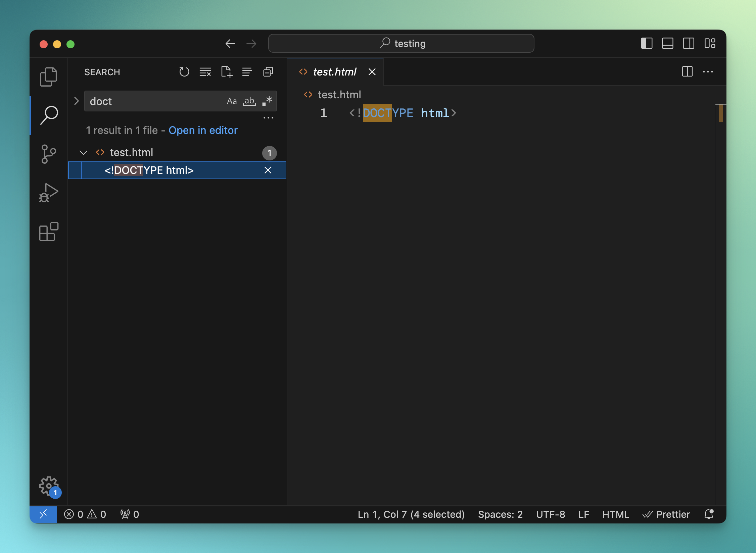
Task: Clear search results icon
Action: (205, 72)
